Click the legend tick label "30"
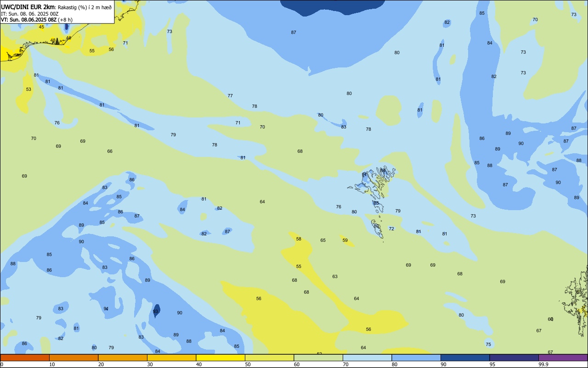 point(150,364)
